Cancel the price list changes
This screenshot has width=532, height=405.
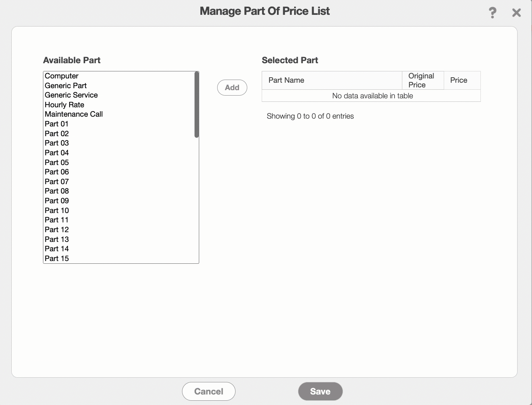(209, 391)
